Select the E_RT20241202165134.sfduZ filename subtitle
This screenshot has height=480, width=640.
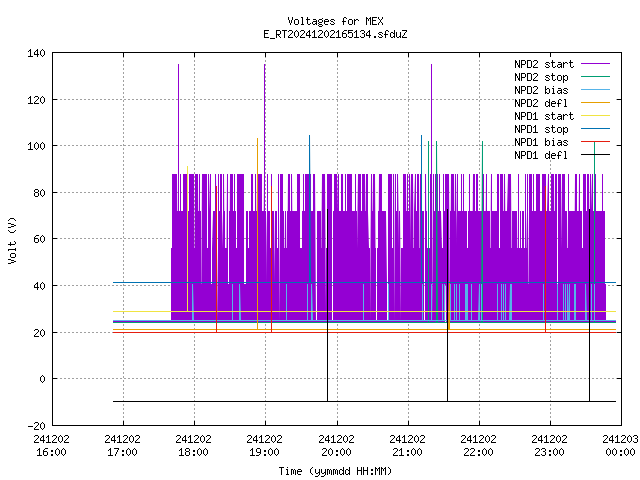335,34
